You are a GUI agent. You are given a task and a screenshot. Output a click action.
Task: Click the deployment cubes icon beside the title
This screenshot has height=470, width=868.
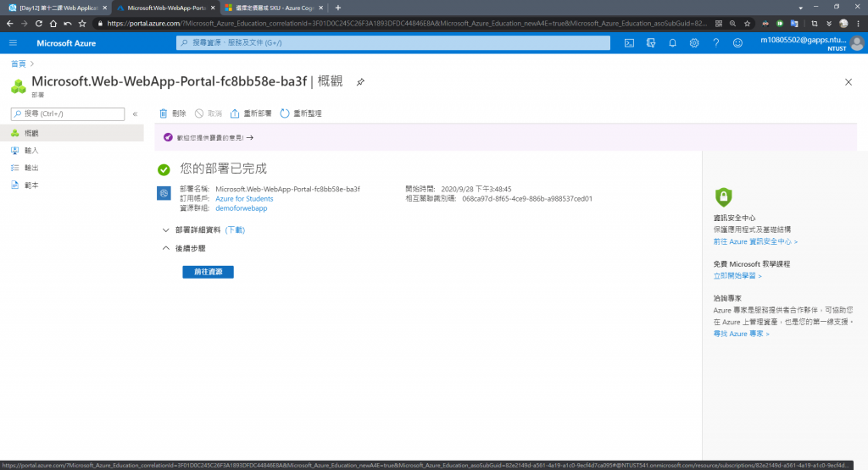pyautogui.click(x=19, y=86)
